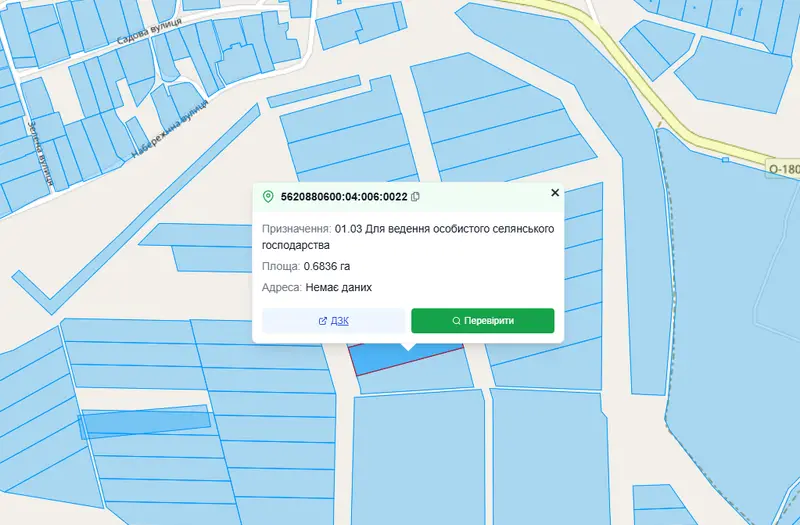
Task: Click the Зелена вулиця street label
Action: (40, 153)
